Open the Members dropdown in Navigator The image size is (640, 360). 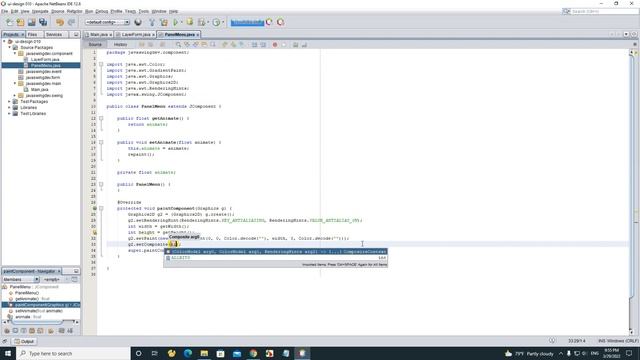point(20,279)
